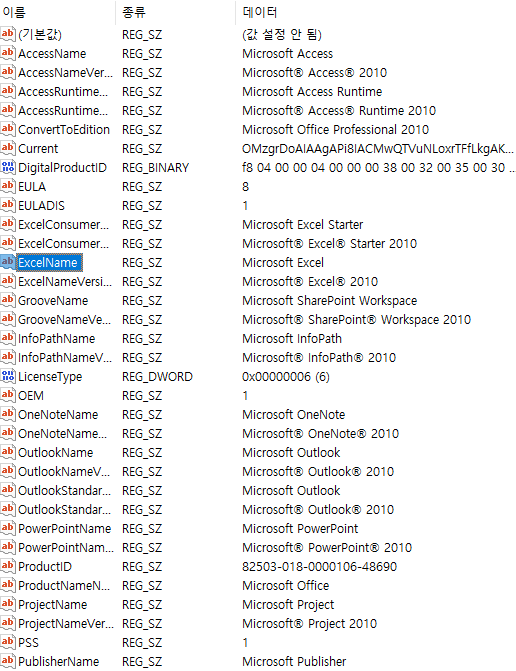Screen dimensions: 516x671
Task: Click the value 0x00000006 (6)
Action: point(286,376)
